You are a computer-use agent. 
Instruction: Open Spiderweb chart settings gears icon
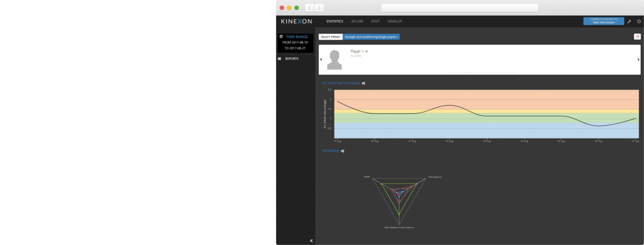point(343,151)
